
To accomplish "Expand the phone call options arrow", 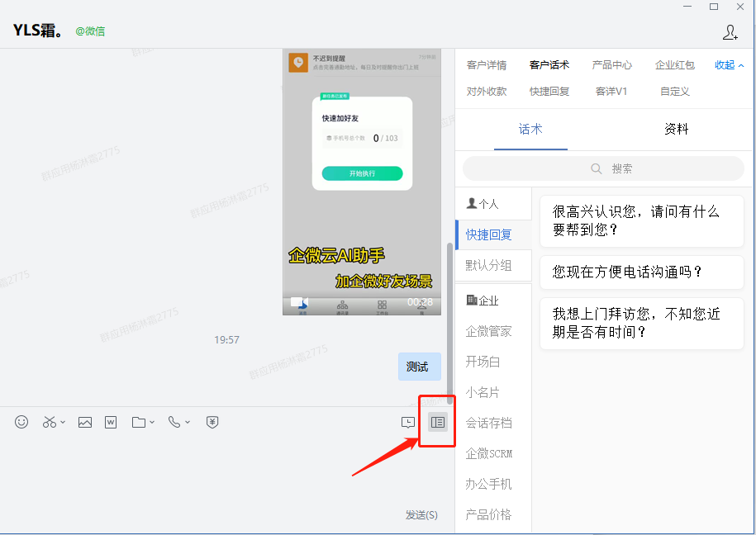I will point(188,422).
